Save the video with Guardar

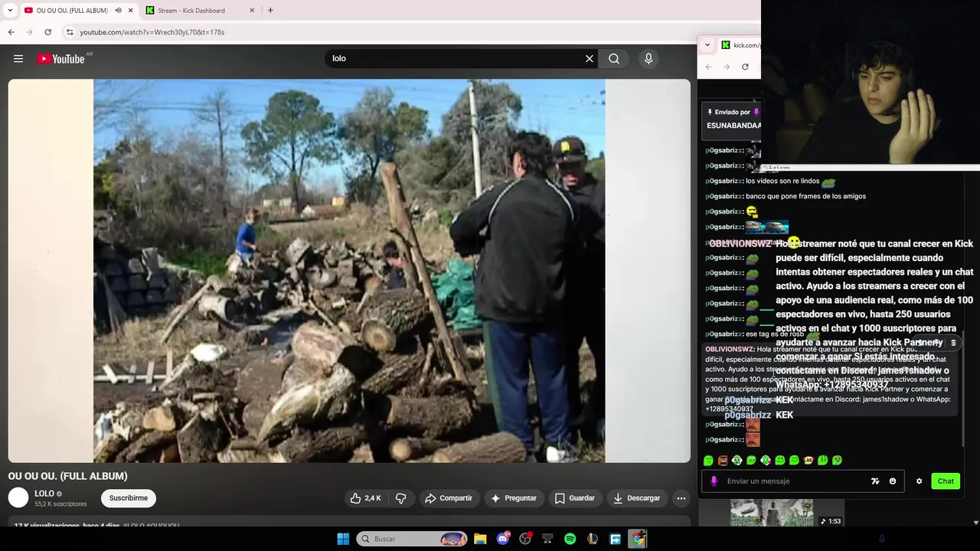[574, 498]
